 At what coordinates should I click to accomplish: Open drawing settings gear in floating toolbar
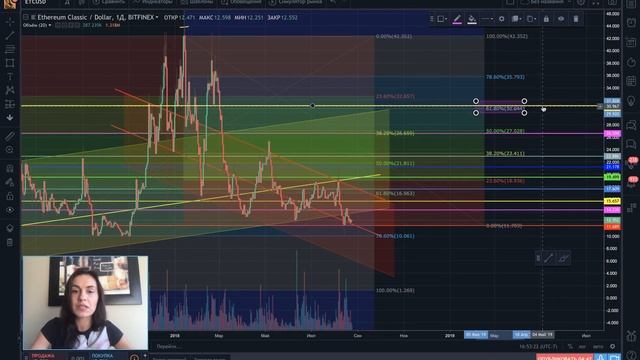[x=502, y=19]
